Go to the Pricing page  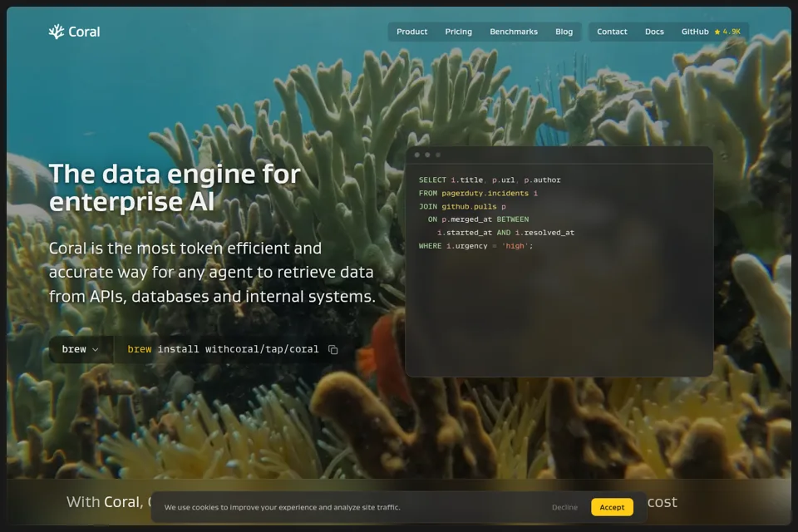click(x=459, y=32)
